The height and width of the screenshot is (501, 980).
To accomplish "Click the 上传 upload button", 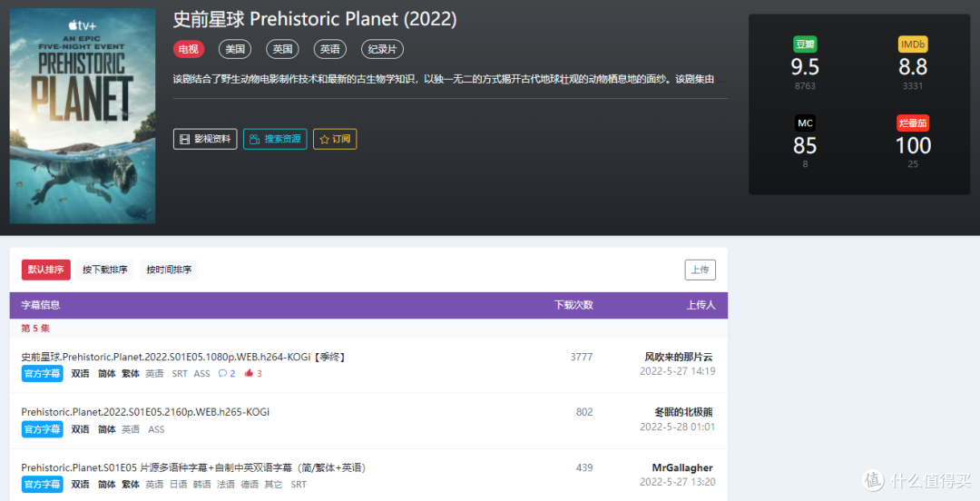I will tap(700, 270).
